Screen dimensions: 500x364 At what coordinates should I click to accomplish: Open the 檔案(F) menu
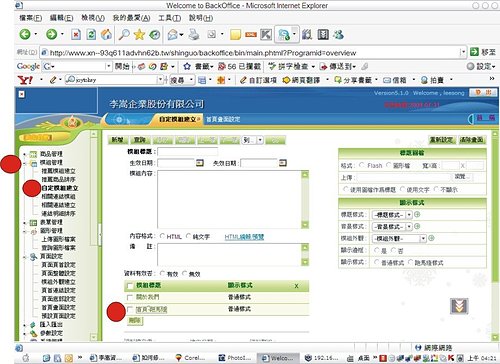[x=30, y=18]
